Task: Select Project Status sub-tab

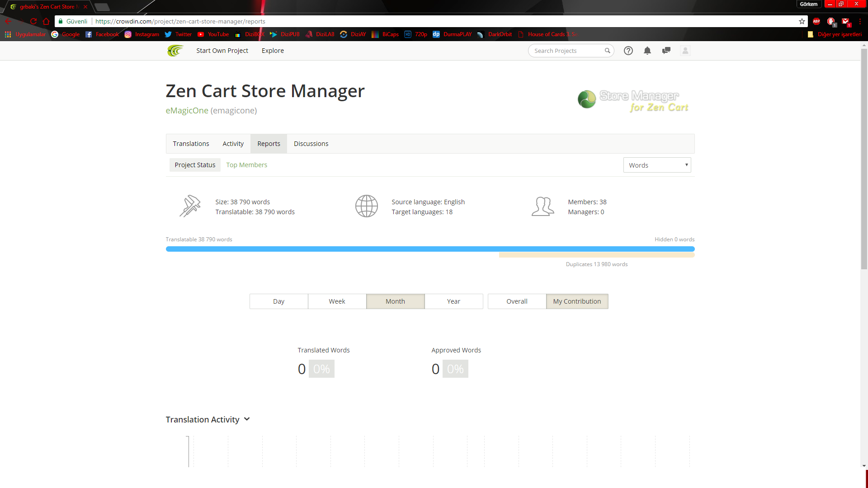Action: 195,165
